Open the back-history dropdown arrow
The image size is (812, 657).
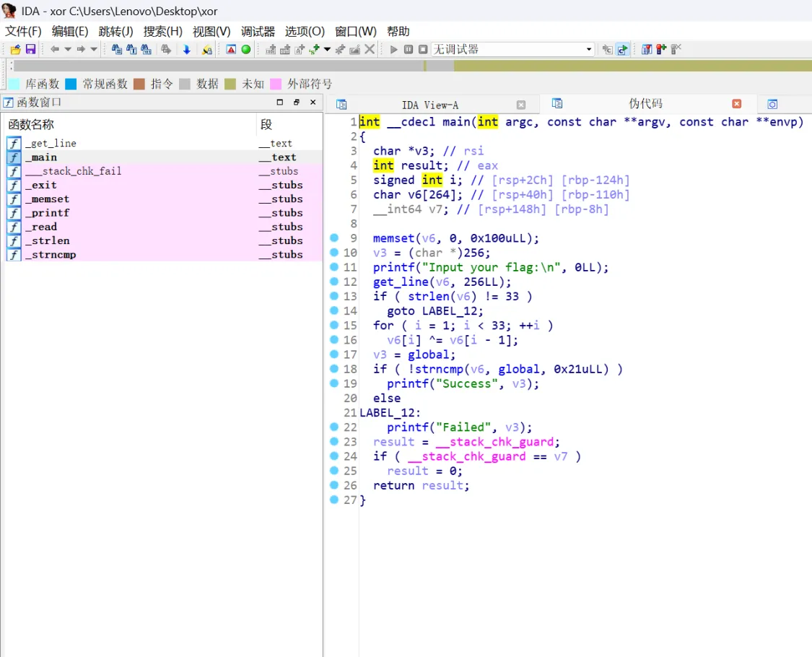67,49
